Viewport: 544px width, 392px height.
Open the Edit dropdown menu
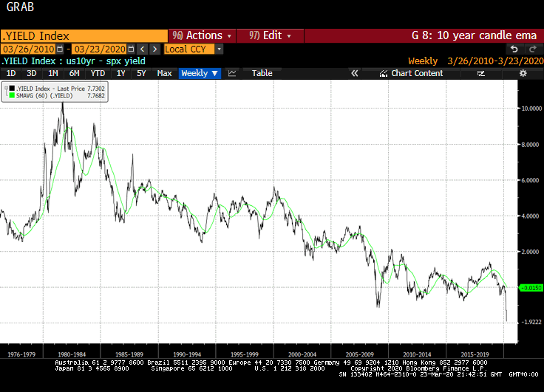(x=270, y=35)
